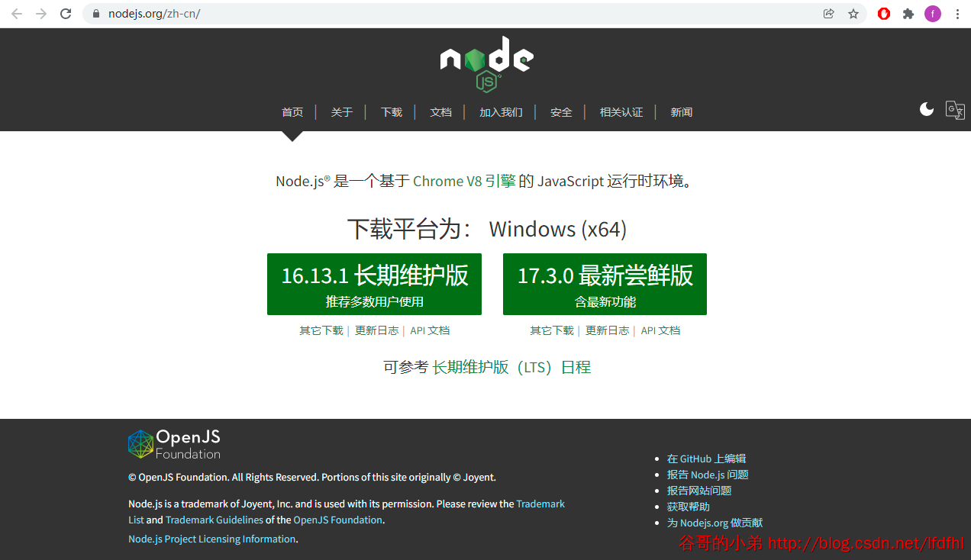Open the 在 GitHub 上编辑 link
Image resolution: width=971 pixels, height=560 pixels.
click(706, 459)
